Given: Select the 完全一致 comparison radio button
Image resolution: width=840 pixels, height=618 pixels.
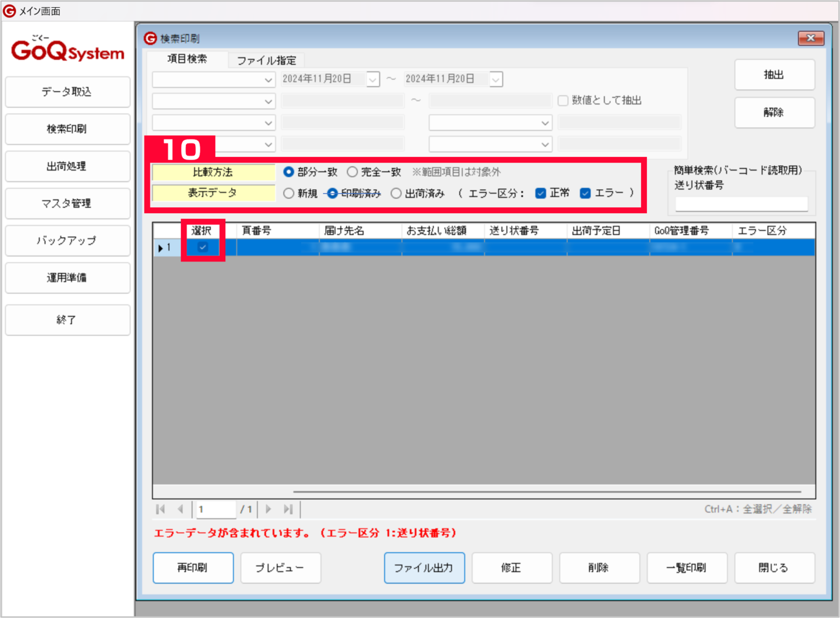Looking at the screenshot, I should pos(352,171).
